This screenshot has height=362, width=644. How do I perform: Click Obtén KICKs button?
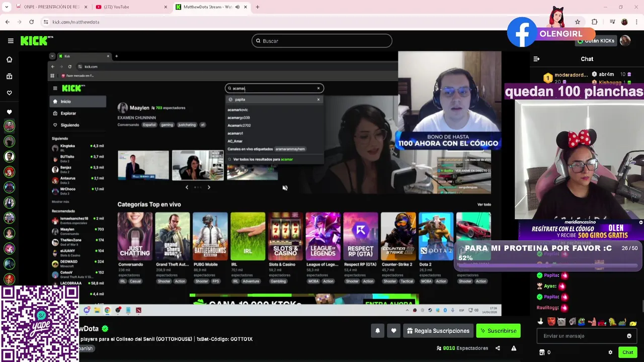tap(596, 41)
